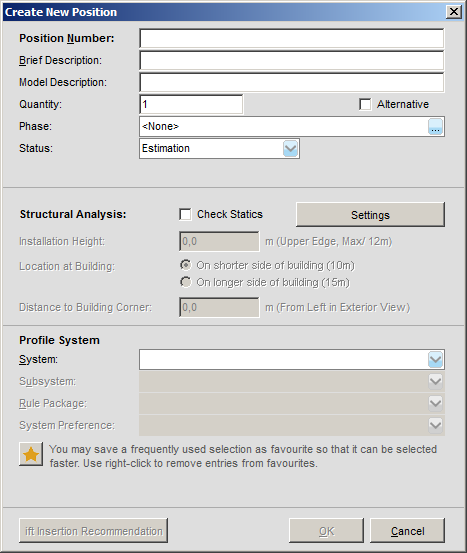The image size is (467, 553).
Task: Enable the Alternative checkbox
Action: coord(365,104)
